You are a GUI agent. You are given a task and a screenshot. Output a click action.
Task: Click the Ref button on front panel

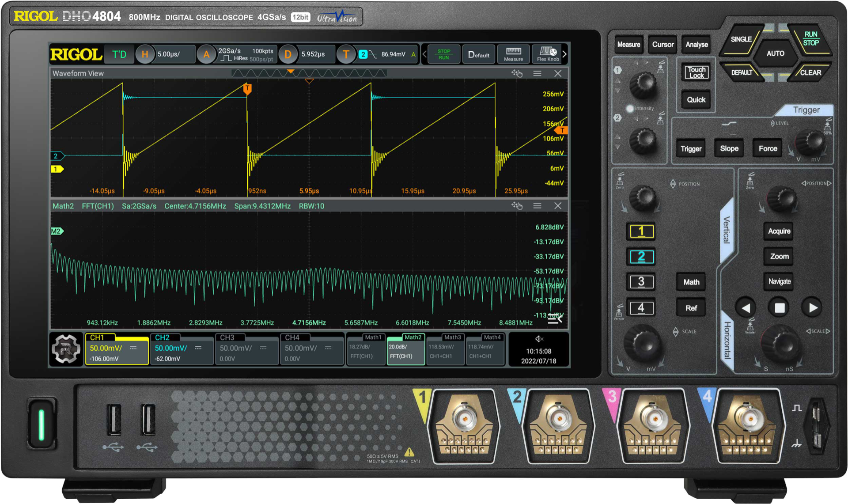coord(691,308)
